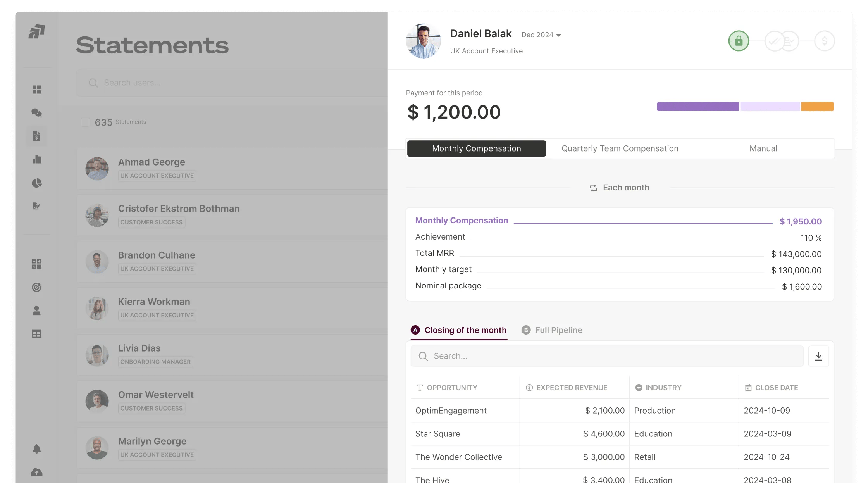Click Livia Dias's Onboarding Manager role tag
The height and width of the screenshot is (483, 868).
[155, 362]
